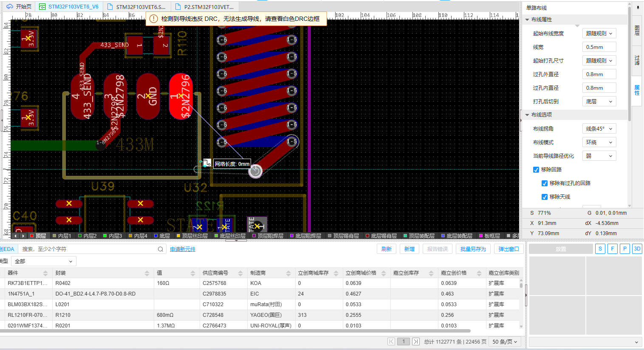Switch to the STM32F103VET6.S... schematic tab
644x350 pixels.
pos(137,7)
